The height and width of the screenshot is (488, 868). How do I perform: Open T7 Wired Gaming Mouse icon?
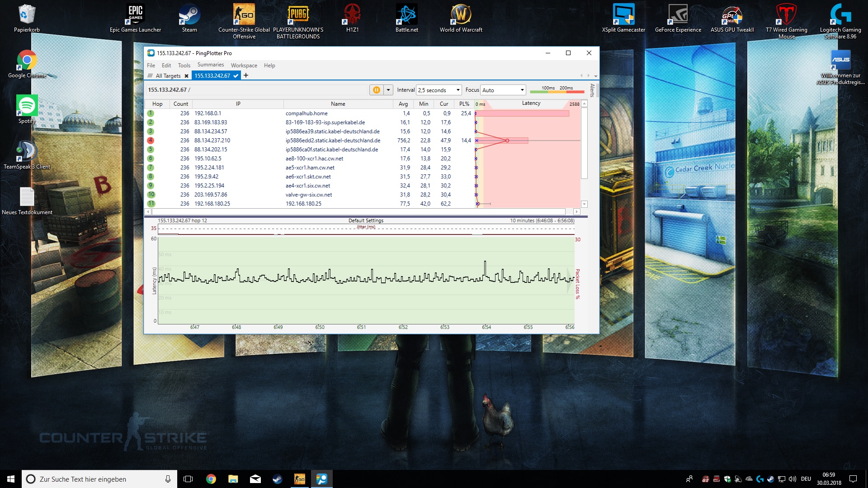pos(786,22)
